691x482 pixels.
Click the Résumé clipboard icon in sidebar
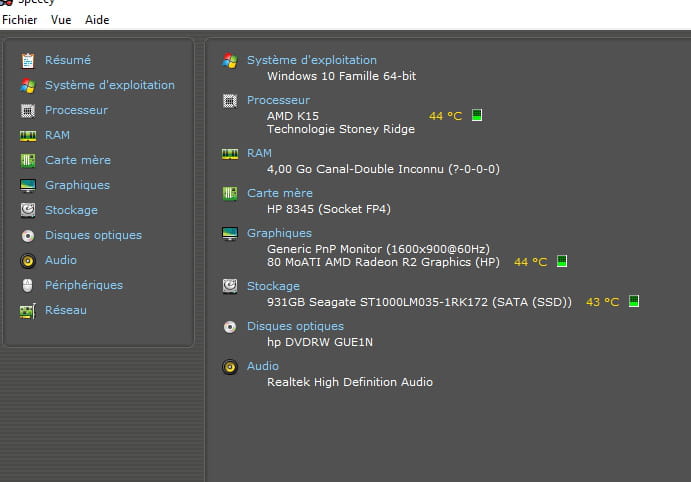click(28, 60)
